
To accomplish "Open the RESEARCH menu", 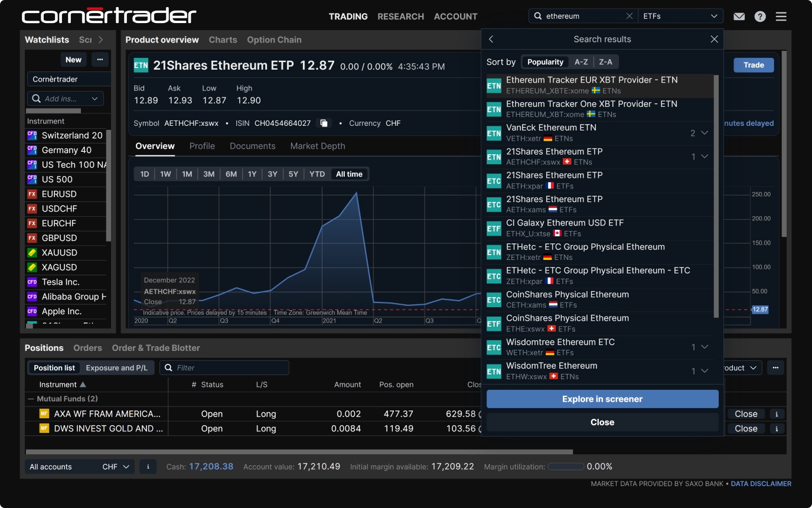I will click(400, 17).
